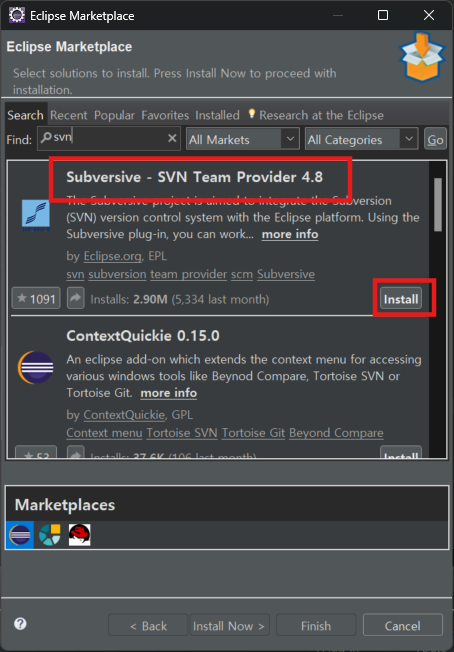Image resolution: width=454 pixels, height=652 pixels.
Task: Click the results list vertical scrollbar
Action: click(x=438, y=205)
